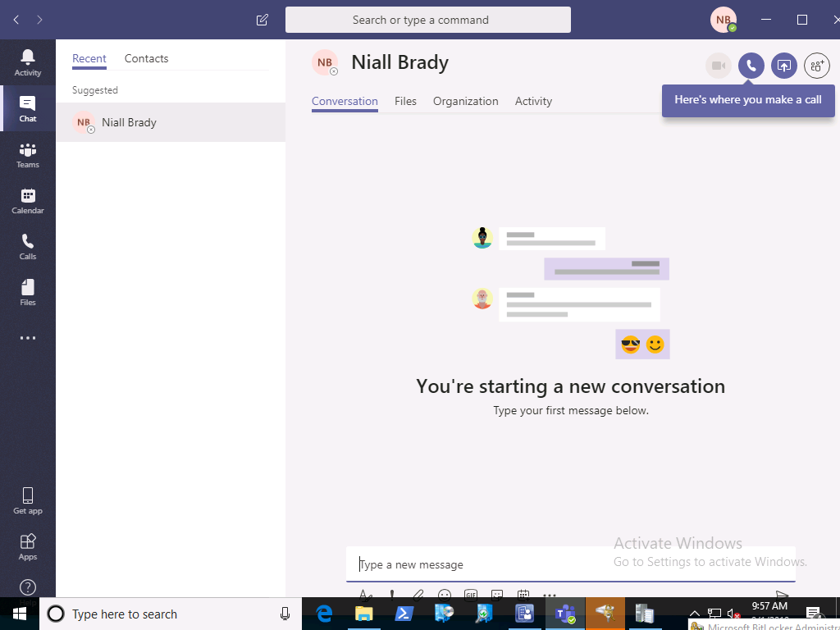Open the Activity tab for Niall Brady

533,101
